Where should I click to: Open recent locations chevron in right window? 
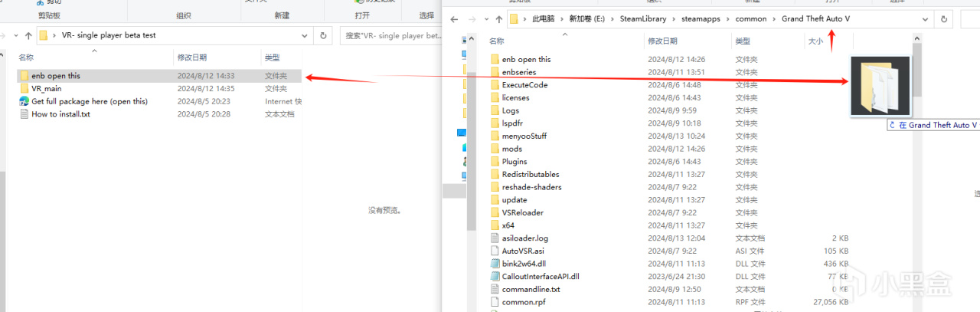click(484, 19)
